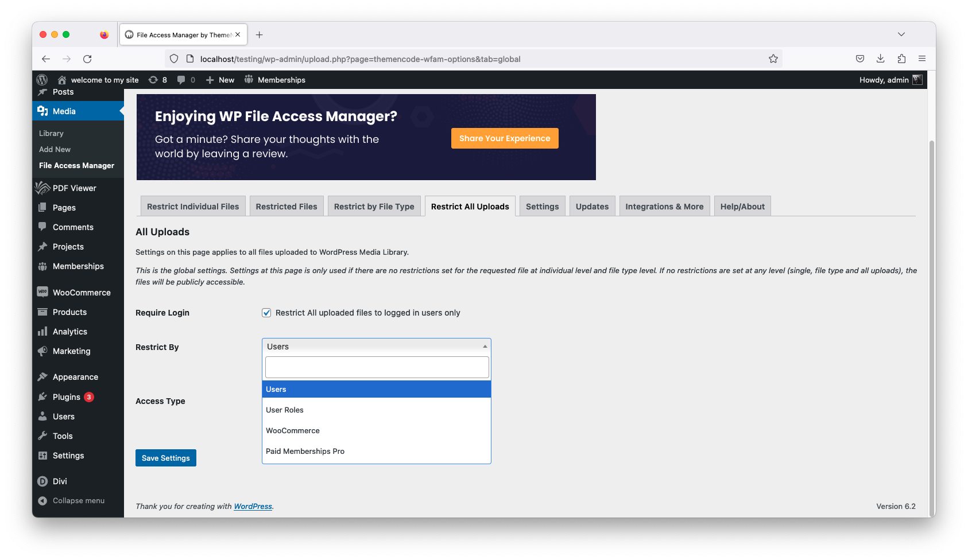Image resolution: width=968 pixels, height=560 pixels.
Task: Save to Pocket using the toolbar icon
Action: click(x=860, y=59)
